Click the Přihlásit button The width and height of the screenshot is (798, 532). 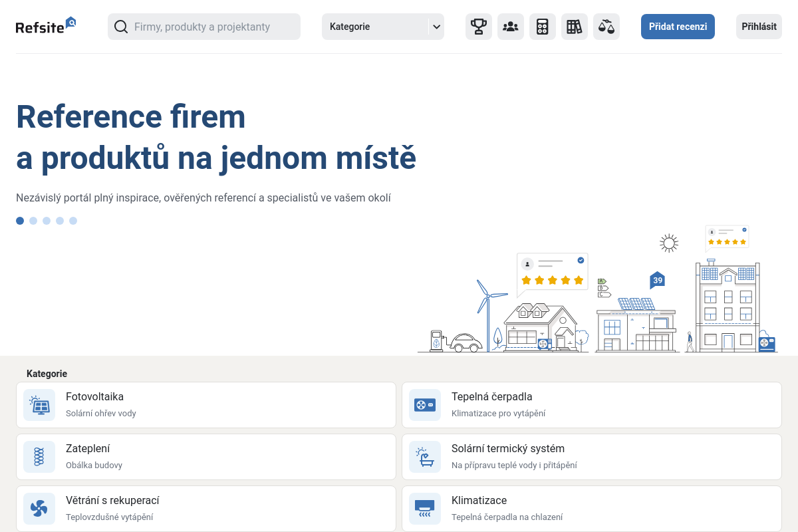pyautogui.click(x=758, y=27)
